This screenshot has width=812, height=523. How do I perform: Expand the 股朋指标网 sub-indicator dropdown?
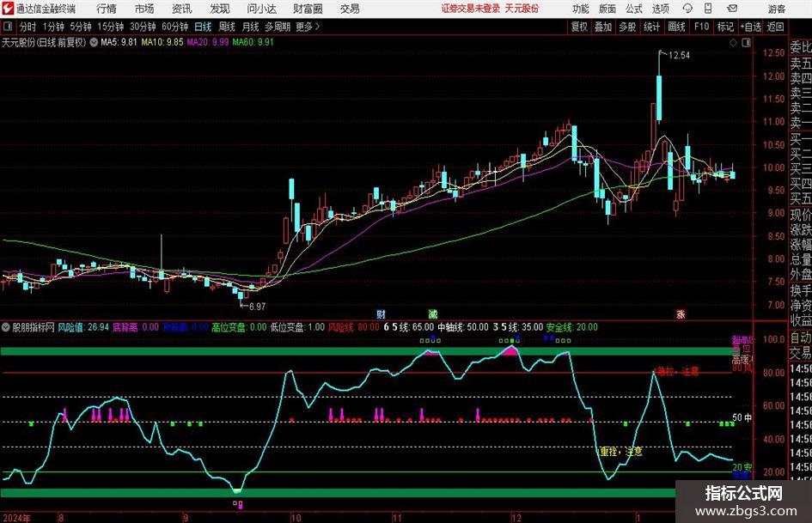point(6,327)
